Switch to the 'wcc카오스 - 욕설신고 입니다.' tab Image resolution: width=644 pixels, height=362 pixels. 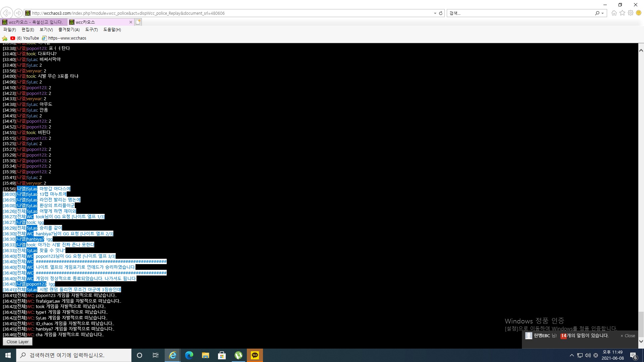(x=34, y=22)
